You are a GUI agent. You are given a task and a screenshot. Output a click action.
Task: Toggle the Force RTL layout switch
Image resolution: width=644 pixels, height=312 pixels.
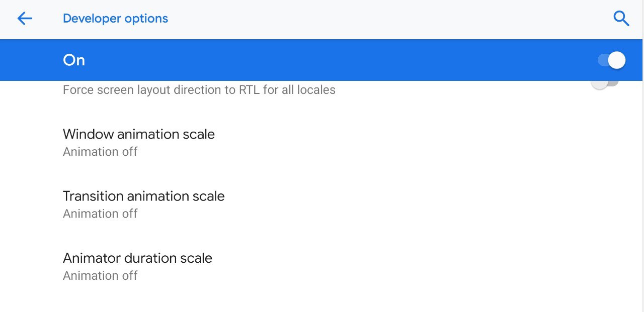(604, 84)
